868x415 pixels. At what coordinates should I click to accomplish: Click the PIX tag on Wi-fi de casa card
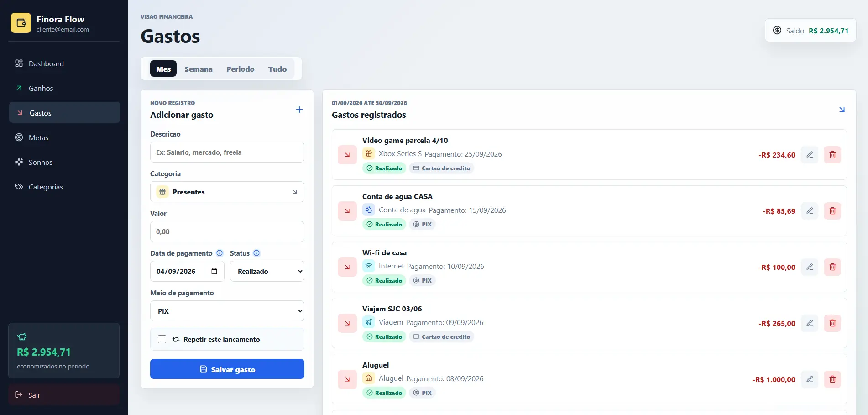(x=423, y=280)
